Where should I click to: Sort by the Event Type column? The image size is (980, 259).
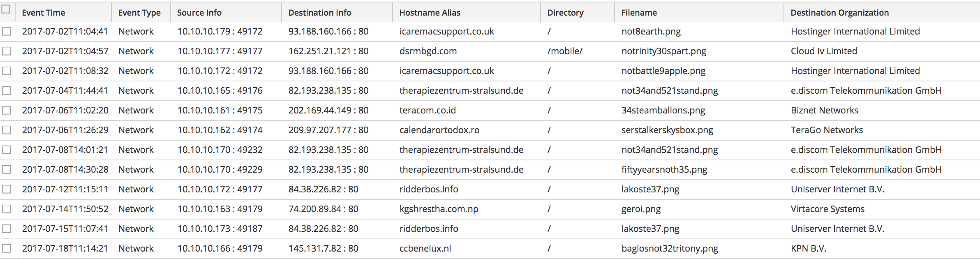click(x=139, y=13)
